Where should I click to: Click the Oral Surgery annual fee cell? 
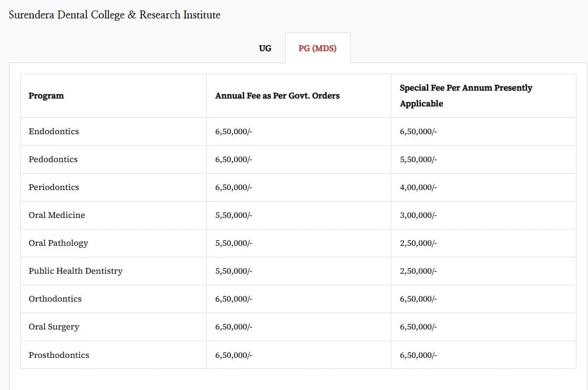point(234,327)
